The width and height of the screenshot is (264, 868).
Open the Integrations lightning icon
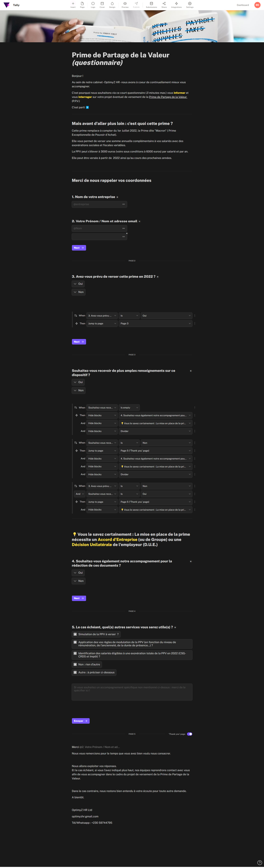(176, 4)
